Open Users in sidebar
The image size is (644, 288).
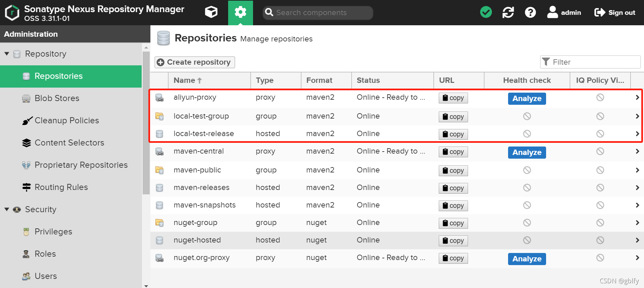coord(71,276)
